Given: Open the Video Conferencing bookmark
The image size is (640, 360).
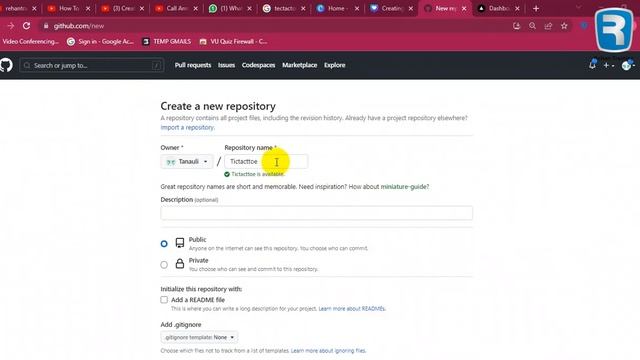Looking at the screenshot, I should coord(30,42).
